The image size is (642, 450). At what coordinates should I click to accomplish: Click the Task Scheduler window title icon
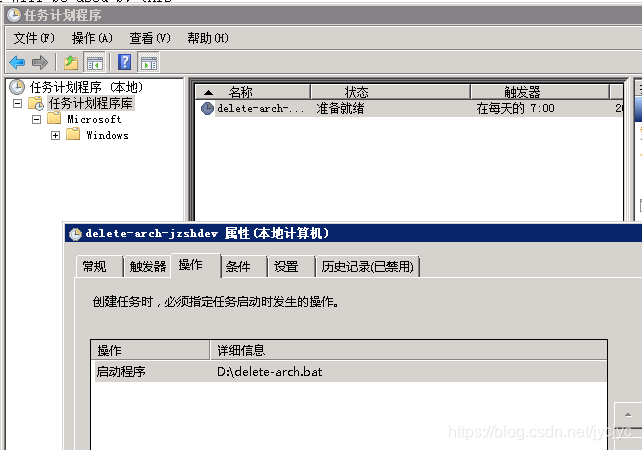pos(14,15)
